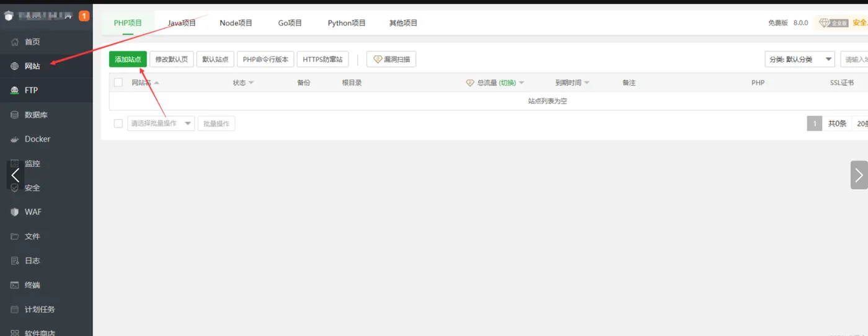The width and height of the screenshot is (868, 336).
Task: Open the 文件 files sidebar item
Action: [32, 236]
